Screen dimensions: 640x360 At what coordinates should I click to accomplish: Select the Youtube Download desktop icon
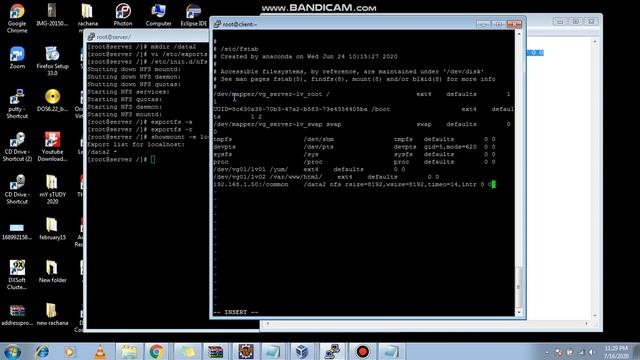[x=52, y=147]
